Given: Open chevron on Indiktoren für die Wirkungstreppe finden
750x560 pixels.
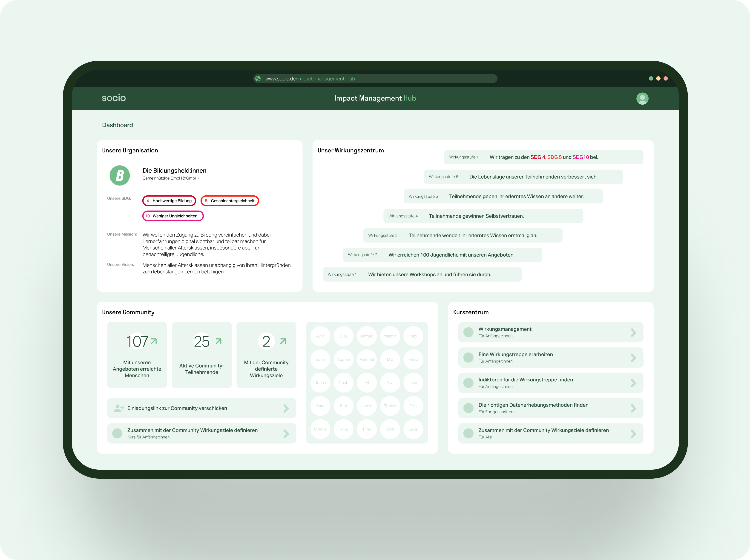Looking at the screenshot, I should (x=633, y=383).
